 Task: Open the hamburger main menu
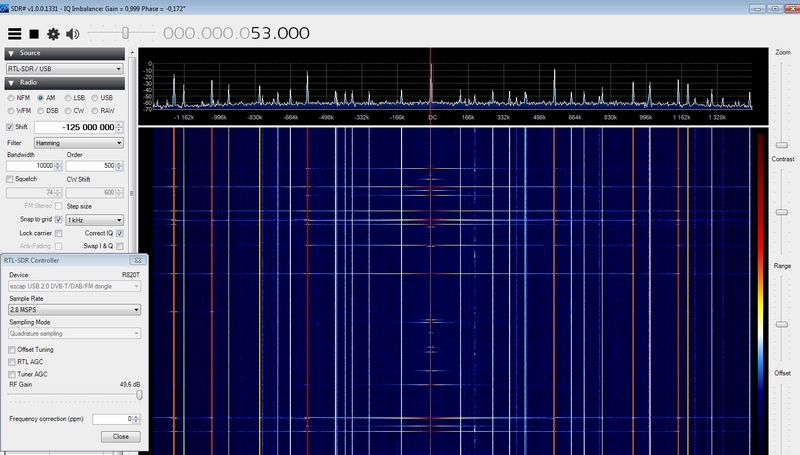point(14,34)
